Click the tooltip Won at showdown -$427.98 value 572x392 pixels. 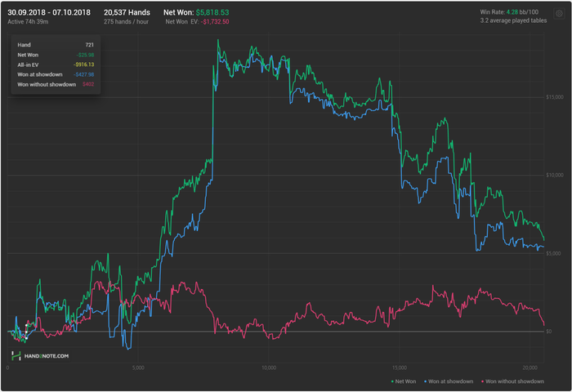pyautogui.click(x=83, y=74)
